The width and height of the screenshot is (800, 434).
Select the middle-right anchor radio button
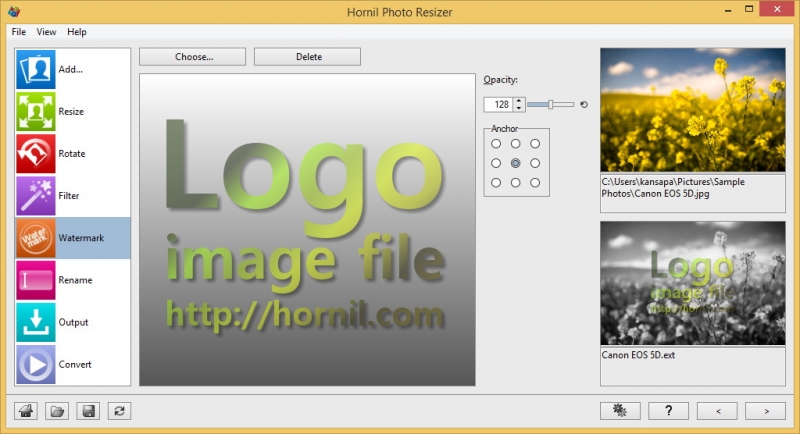click(x=535, y=163)
